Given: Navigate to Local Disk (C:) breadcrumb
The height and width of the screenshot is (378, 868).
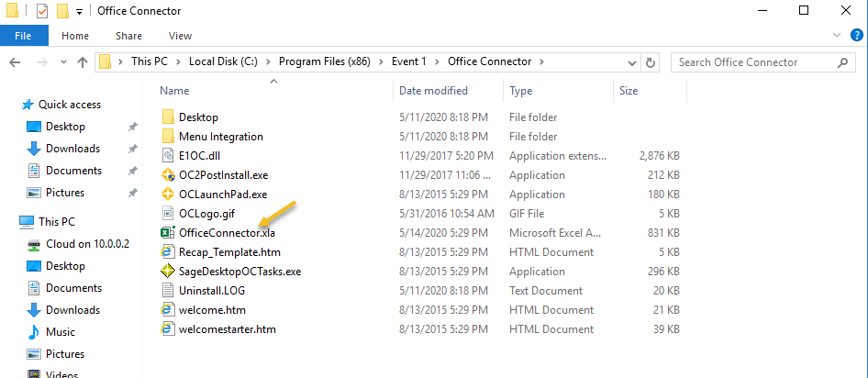Looking at the screenshot, I should 223,61.
